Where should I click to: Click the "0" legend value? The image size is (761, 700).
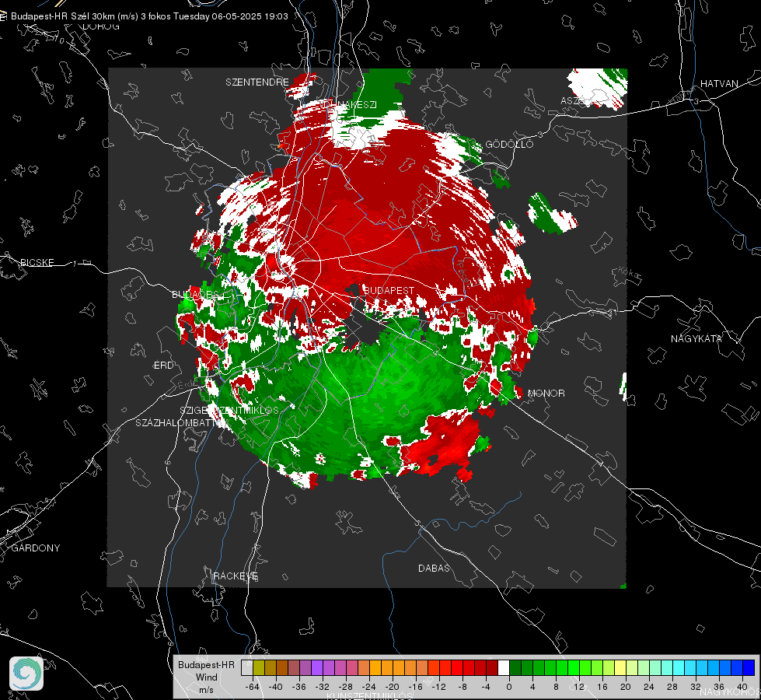[509, 687]
